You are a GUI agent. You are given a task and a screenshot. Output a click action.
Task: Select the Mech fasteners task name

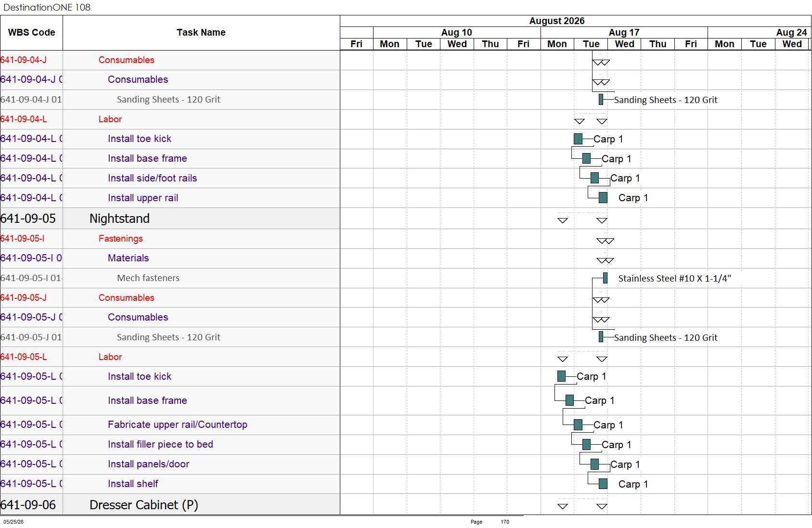(148, 278)
